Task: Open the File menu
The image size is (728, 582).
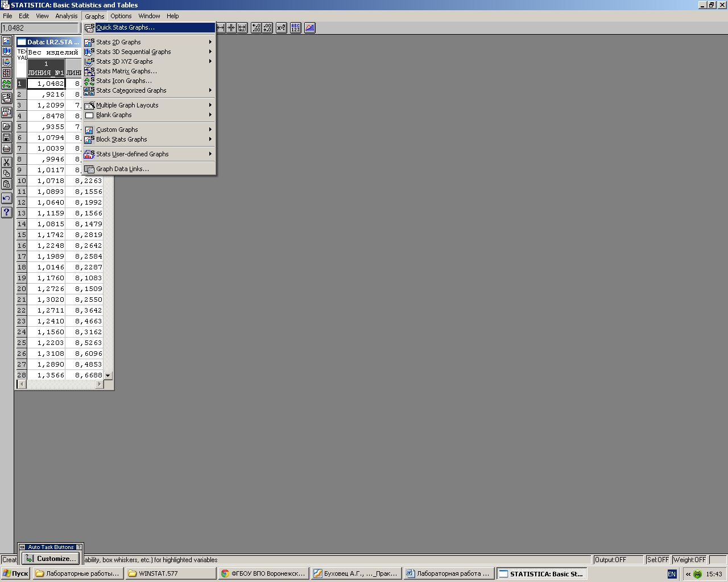Action: coord(7,16)
